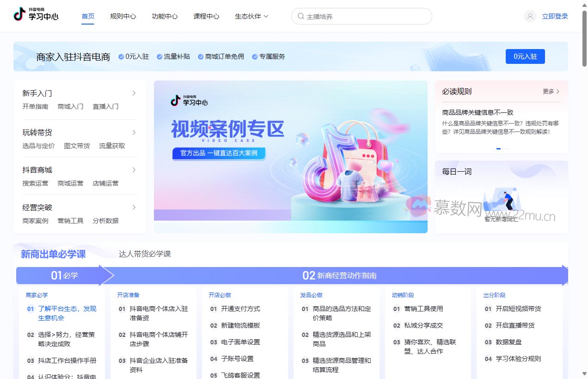Click the checkmark icon beside 专属服务

click(x=255, y=57)
